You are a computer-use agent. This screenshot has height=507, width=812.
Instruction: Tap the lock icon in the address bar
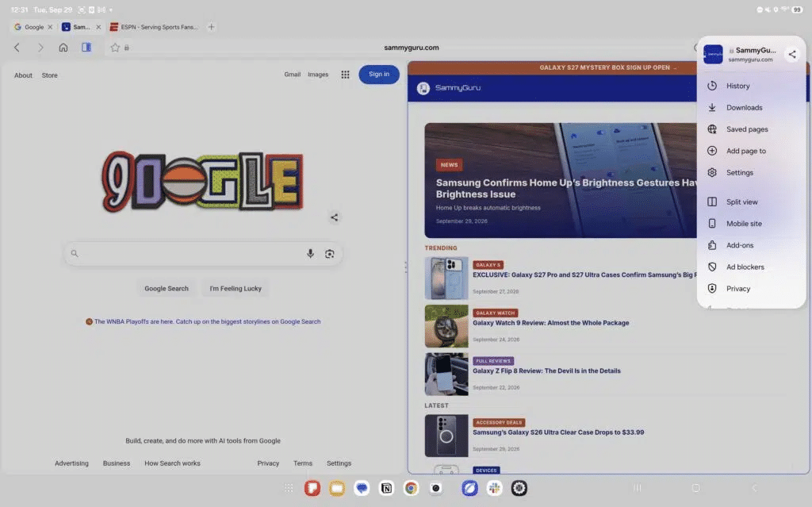(x=126, y=48)
